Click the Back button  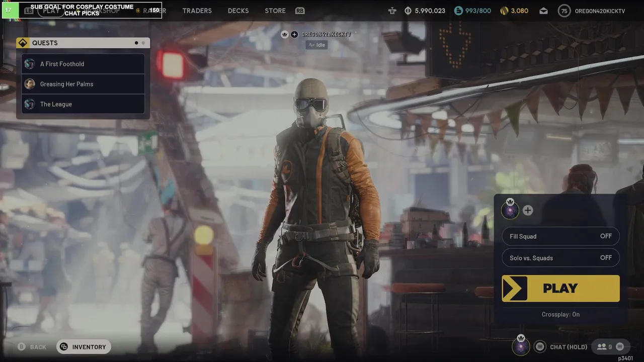tap(32, 347)
